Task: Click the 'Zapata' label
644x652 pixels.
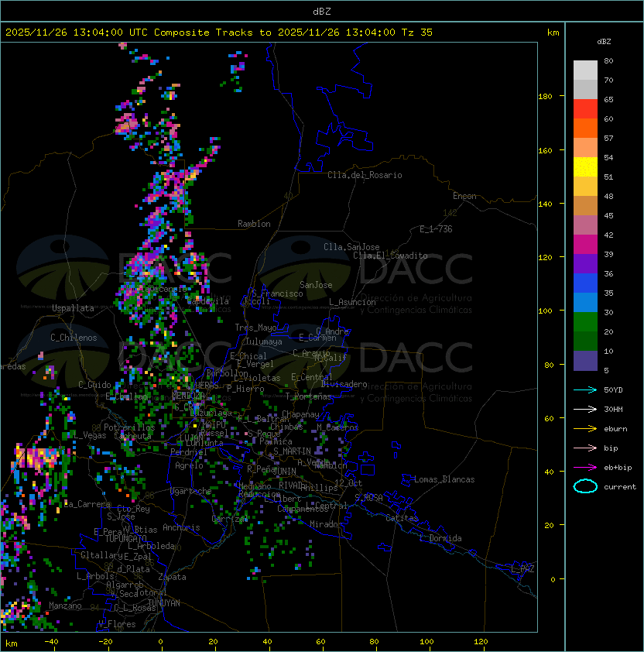Action: tap(172, 577)
